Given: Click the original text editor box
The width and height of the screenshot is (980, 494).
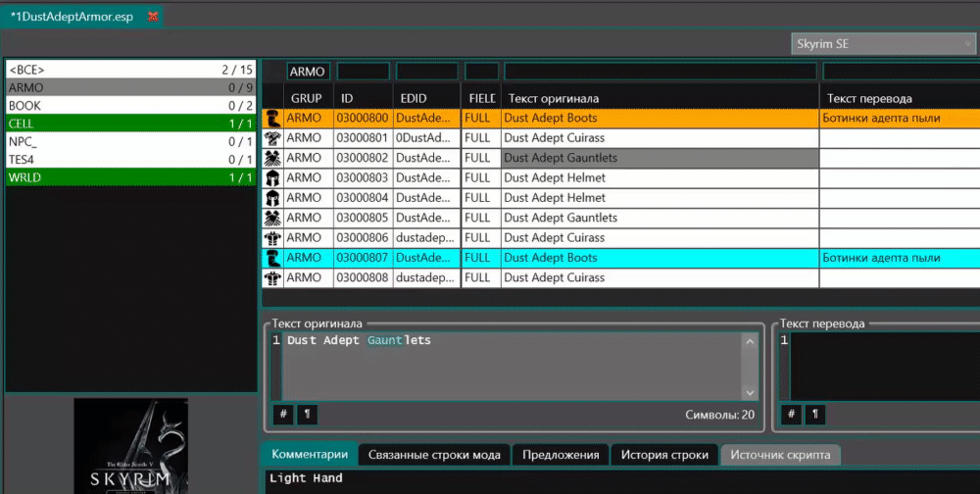Looking at the screenshot, I should tap(512, 367).
